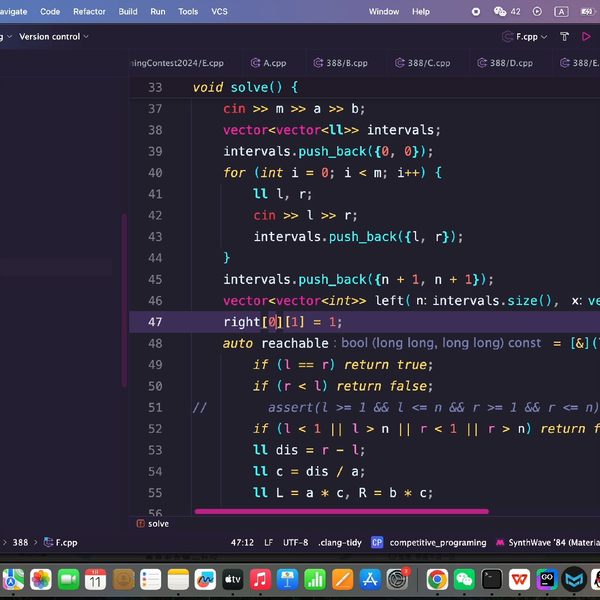Open the Refactor menu
The image size is (600, 600).
89,12
